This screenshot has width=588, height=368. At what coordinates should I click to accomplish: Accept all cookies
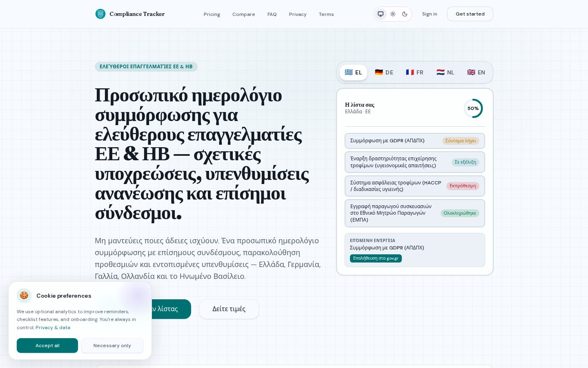(x=47, y=346)
